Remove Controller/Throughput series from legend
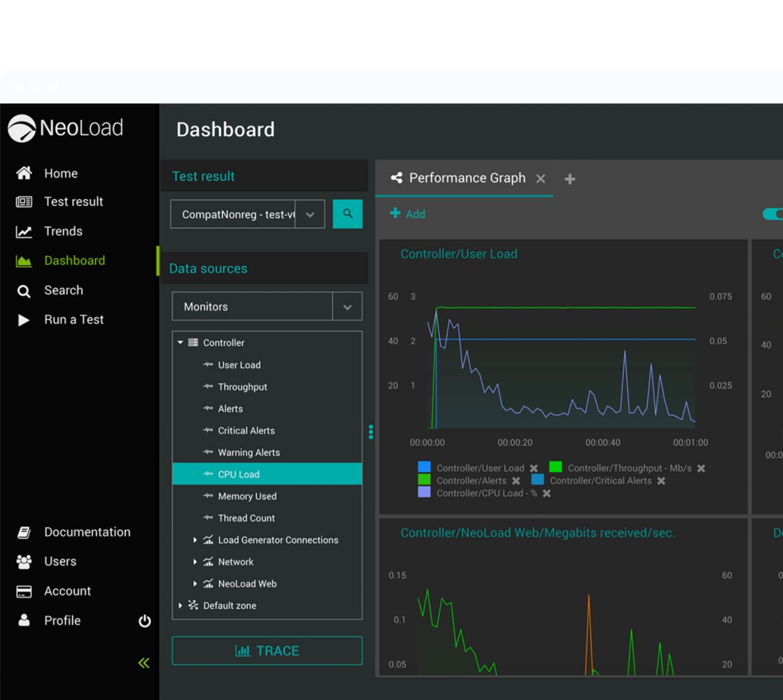783x700 pixels. click(x=701, y=468)
